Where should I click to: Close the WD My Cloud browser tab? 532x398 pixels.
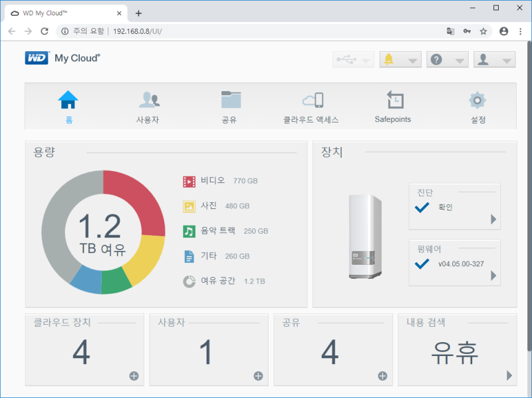119,13
